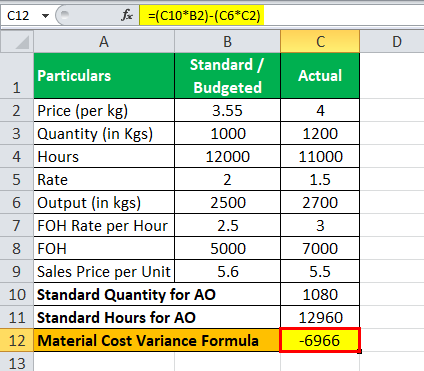Select the Sales Price per Unit cell

(104, 271)
